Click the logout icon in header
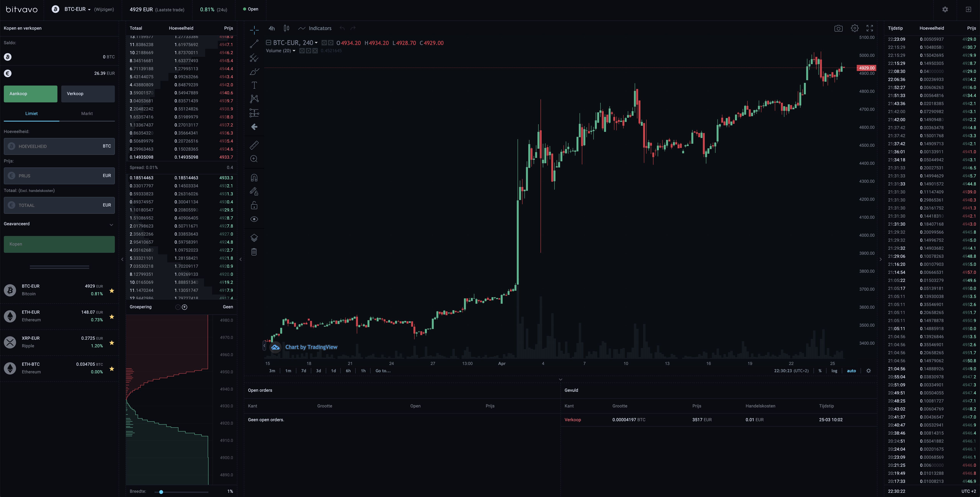980x497 pixels. coord(968,10)
